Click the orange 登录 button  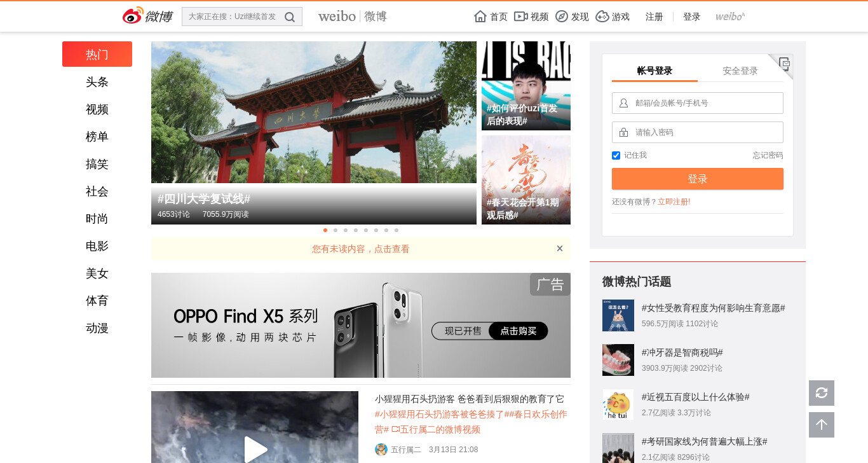click(x=698, y=179)
